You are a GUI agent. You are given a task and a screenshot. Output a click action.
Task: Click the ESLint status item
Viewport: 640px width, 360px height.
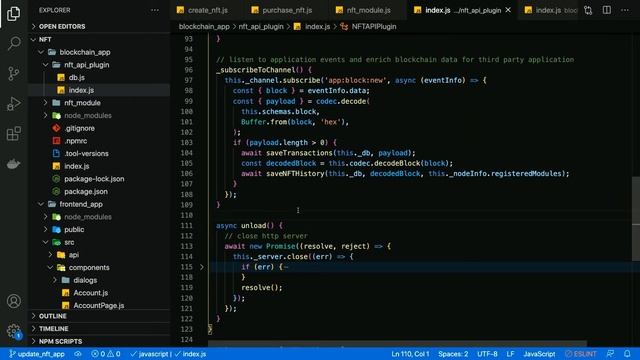pyautogui.click(x=581, y=354)
